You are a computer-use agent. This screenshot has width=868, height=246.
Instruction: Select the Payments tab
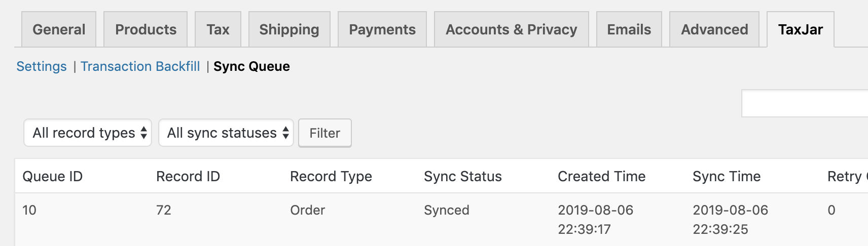(x=382, y=29)
